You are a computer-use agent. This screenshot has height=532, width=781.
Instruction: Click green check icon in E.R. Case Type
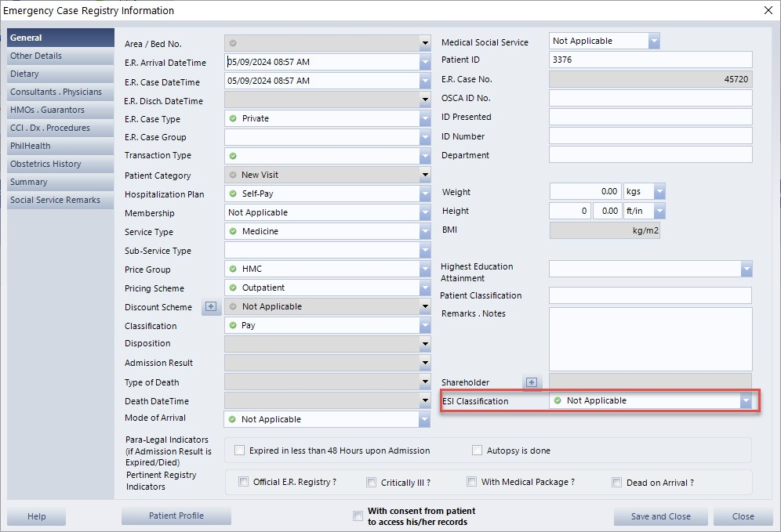point(233,118)
